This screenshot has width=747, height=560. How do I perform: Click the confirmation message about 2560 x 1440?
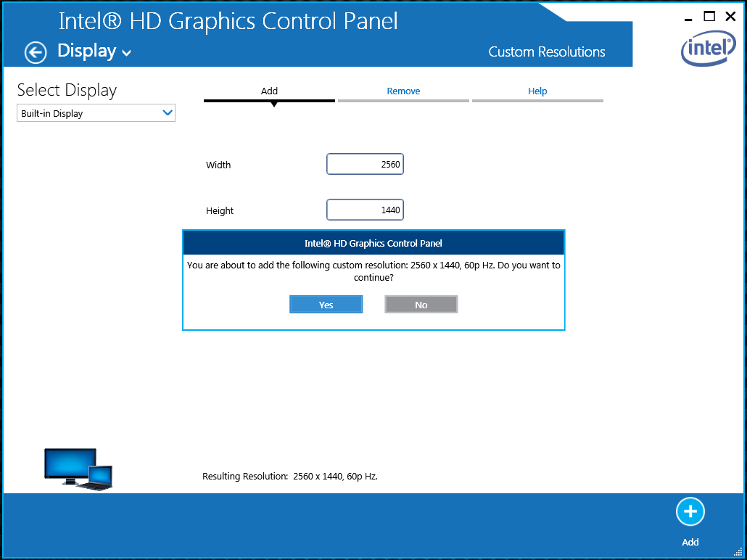(373, 271)
